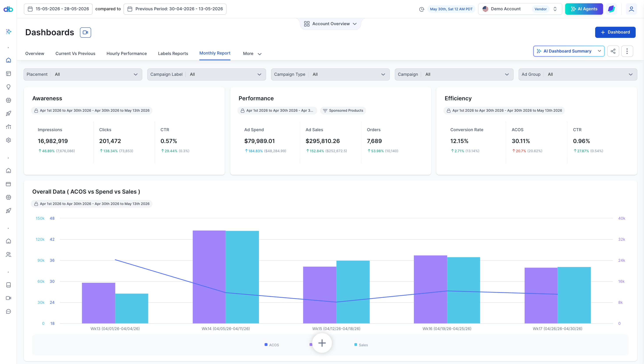This screenshot has width=644, height=364.
Task: Click the + Dashboard button
Action: 615,32
